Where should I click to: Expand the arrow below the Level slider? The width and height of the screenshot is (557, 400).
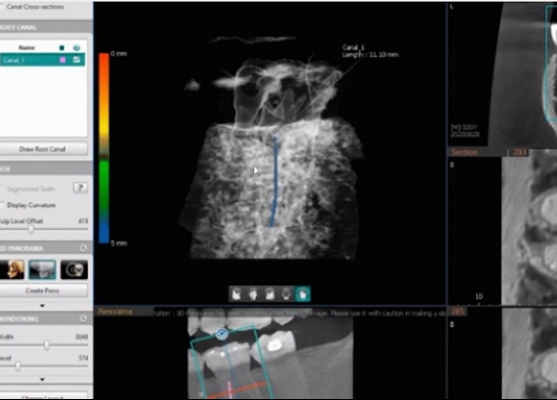coord(42,379)
